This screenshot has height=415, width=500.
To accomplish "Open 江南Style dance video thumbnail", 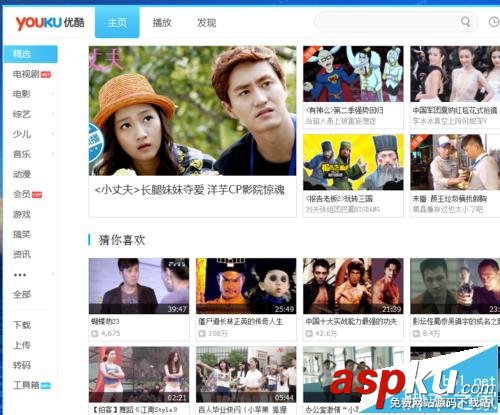I will pos(139,374).
